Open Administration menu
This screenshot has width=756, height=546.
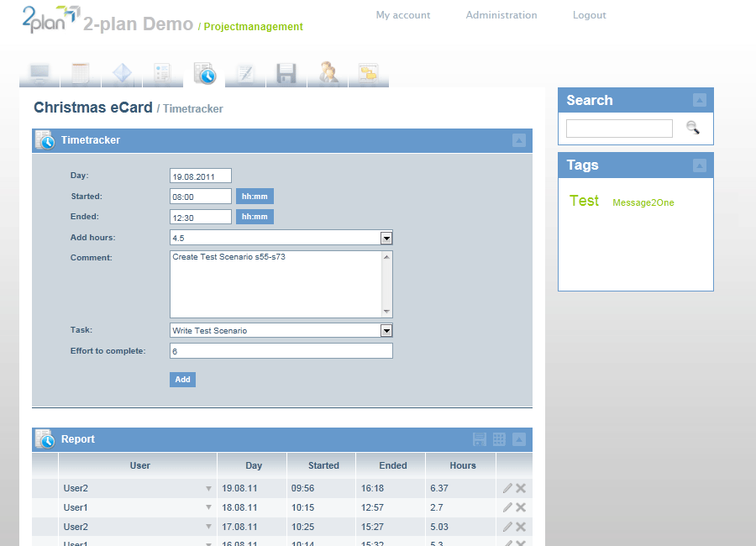click(x=501, y=15)
